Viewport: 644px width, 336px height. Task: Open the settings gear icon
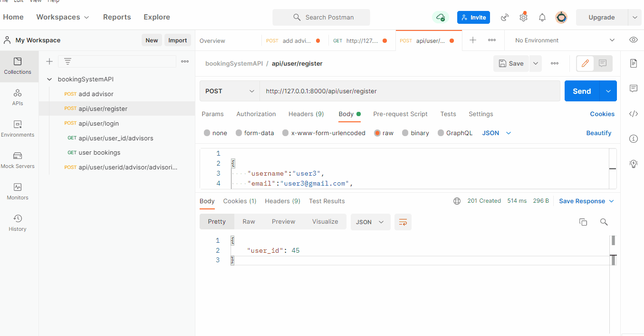pyautogui.click(x=523, y=18)
